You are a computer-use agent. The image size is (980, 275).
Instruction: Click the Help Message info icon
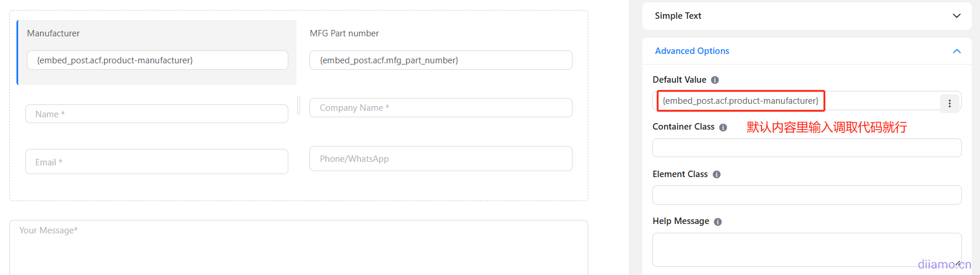coord(718,222)
